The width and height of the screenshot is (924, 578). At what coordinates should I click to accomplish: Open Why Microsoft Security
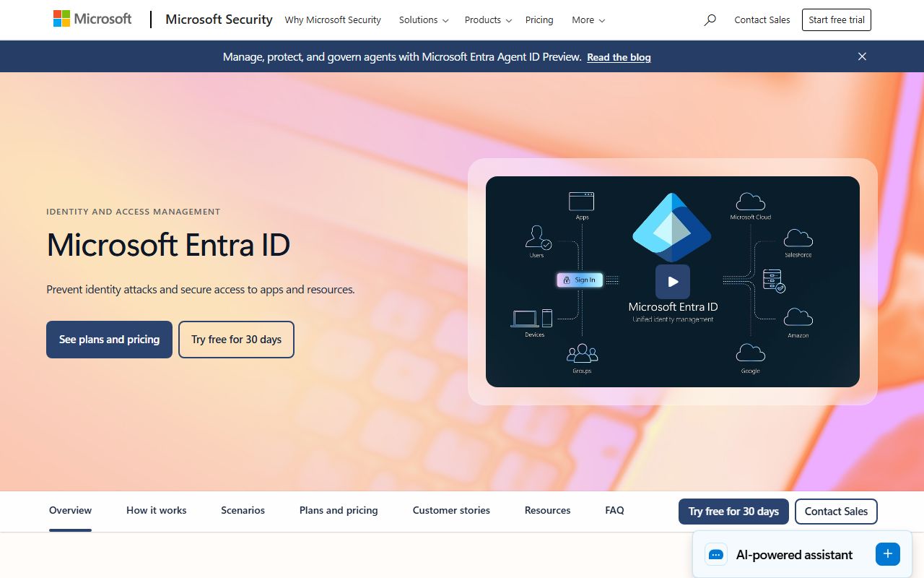tap(333, 20)
